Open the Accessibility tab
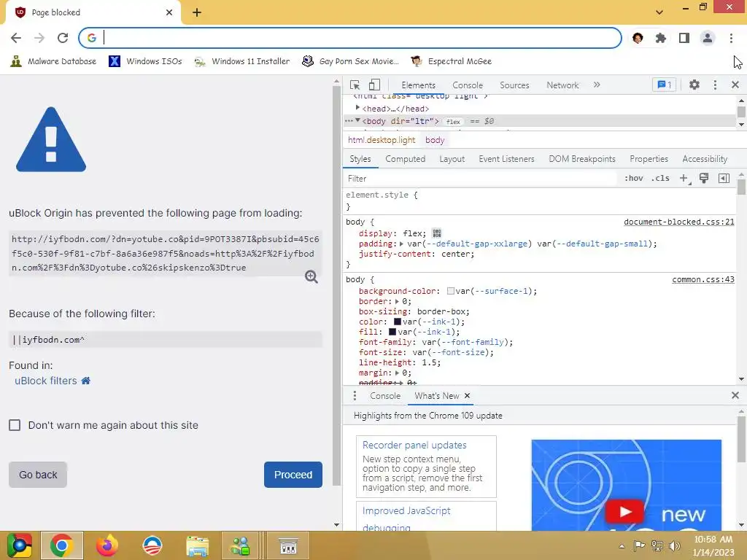The width and height of the screenshot is (747, 560). (705, 159)
